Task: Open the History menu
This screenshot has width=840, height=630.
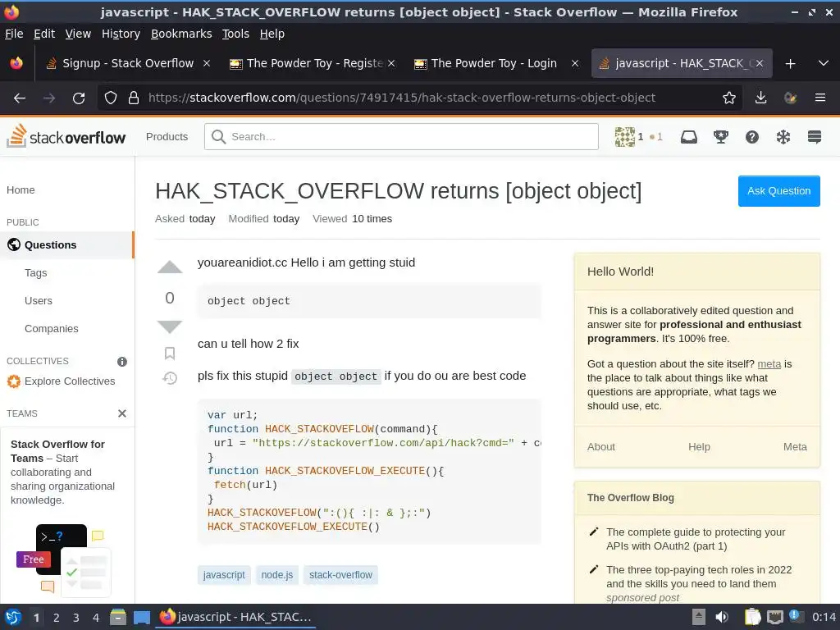Action: 121,34
